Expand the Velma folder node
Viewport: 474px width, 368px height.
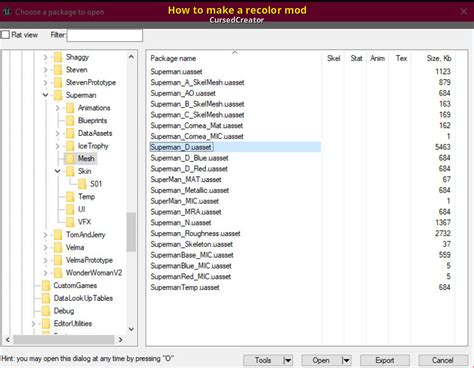45,248
